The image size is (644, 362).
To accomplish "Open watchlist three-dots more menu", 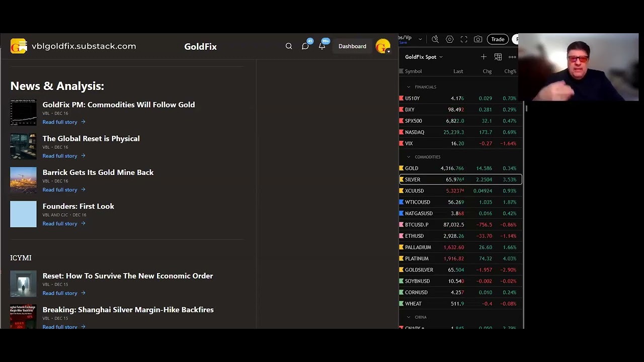I will tap(512, 57).
